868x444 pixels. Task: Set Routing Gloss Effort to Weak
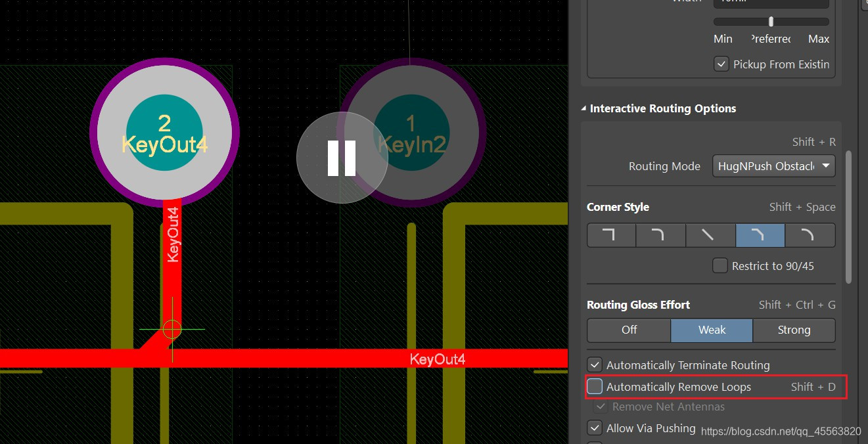tap(712, 330)
